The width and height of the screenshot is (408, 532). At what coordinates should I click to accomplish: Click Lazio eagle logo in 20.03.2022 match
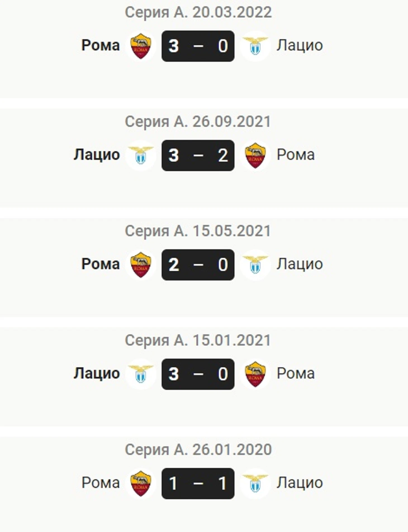255,46
